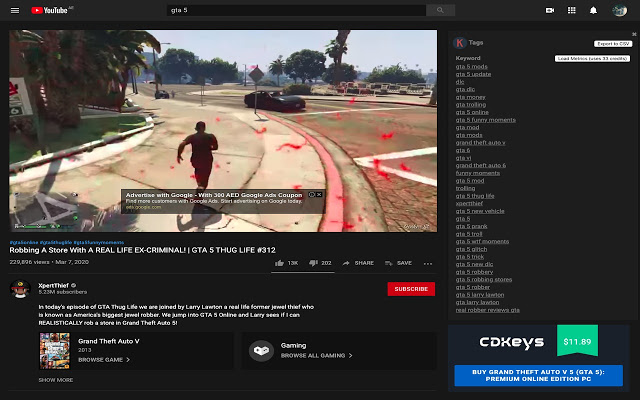Open notifications bell

(593, 10)
